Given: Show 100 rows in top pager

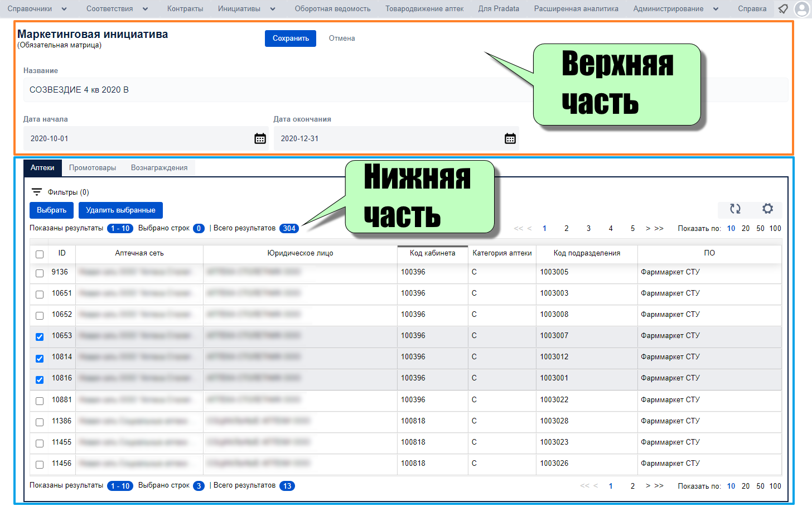Looking at the screenshot, I should (x=775, y=228).
